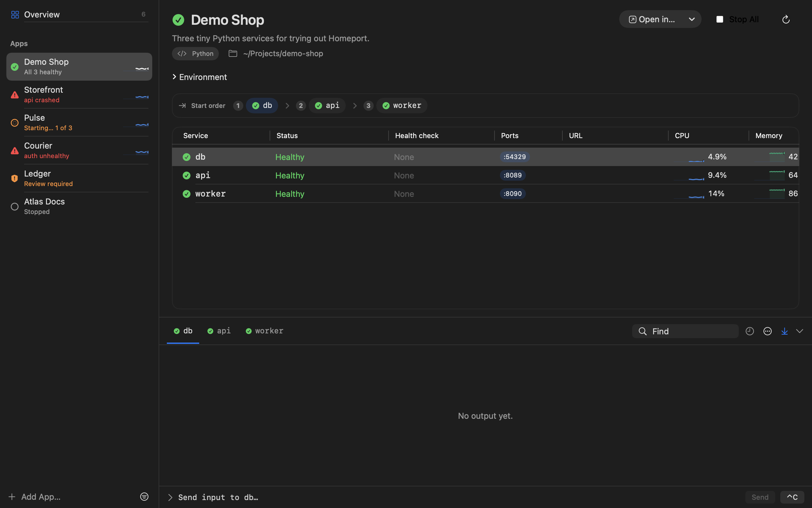Open the Overview grid icon
Screen dimensions: 812x508
[15, 15]
